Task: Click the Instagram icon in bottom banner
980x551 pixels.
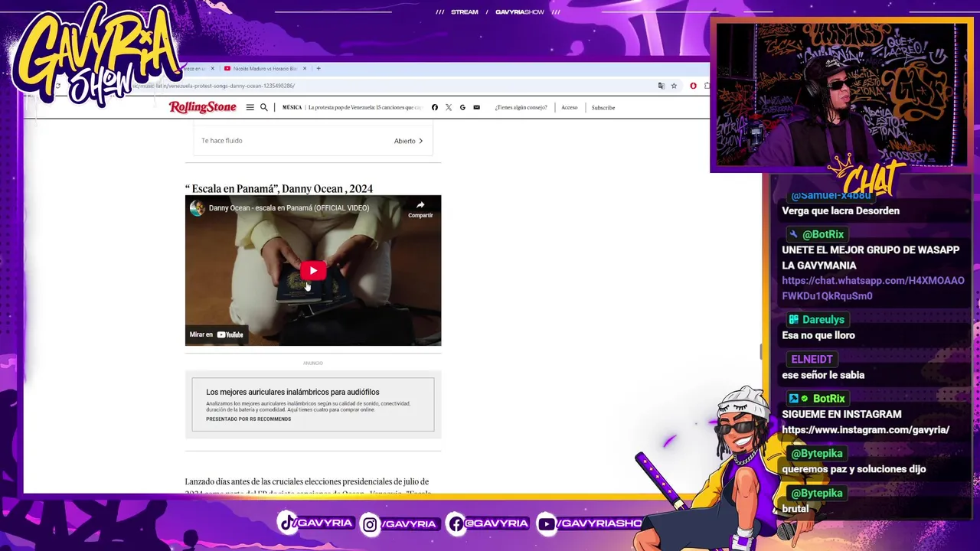Action: tap(370, 524)
